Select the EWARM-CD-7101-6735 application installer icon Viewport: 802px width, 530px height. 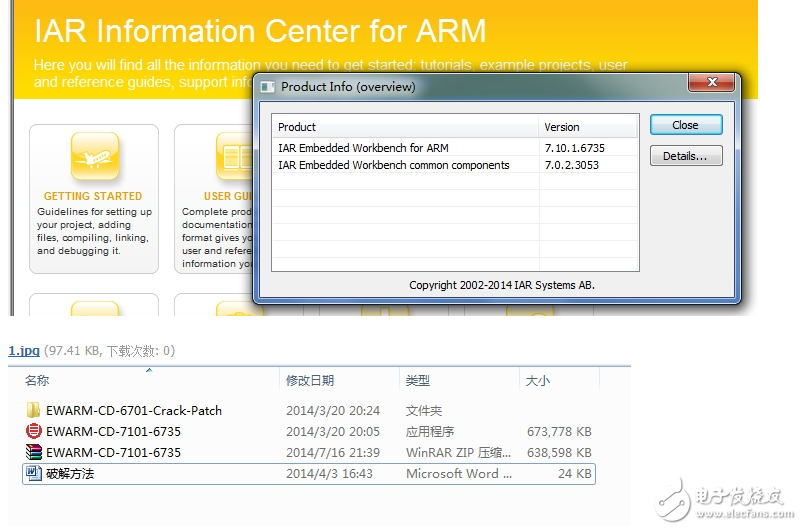[x=33, y=431]
